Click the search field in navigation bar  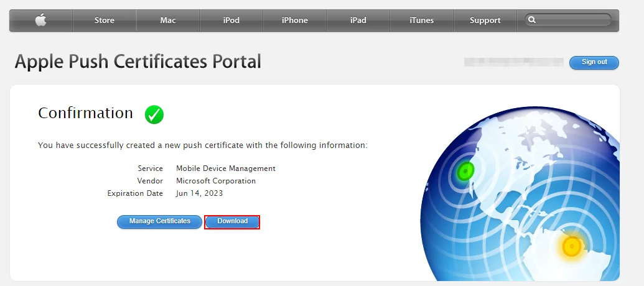(567, 20)
